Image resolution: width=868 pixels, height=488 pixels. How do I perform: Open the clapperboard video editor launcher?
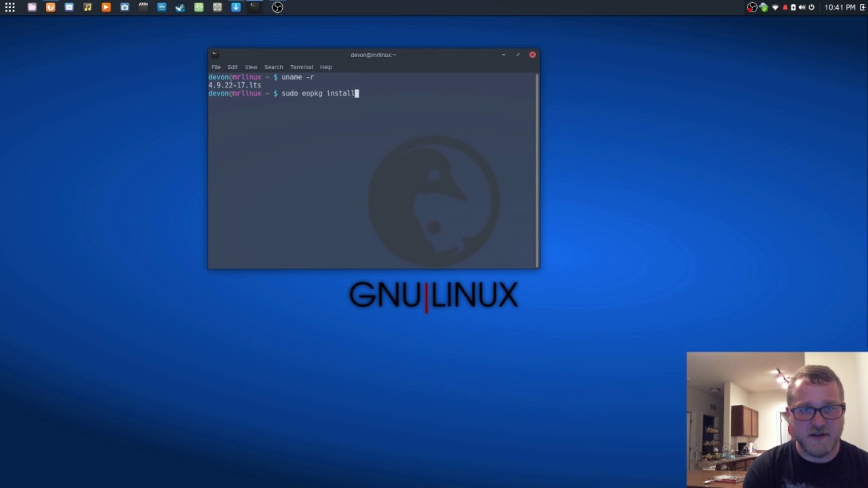coord(143,7)
